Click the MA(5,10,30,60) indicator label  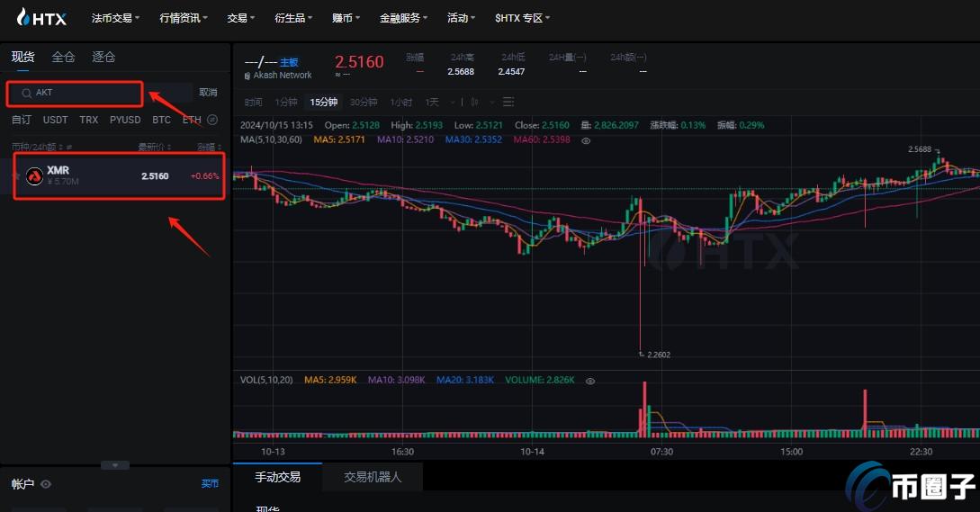(x=271, y=139)
